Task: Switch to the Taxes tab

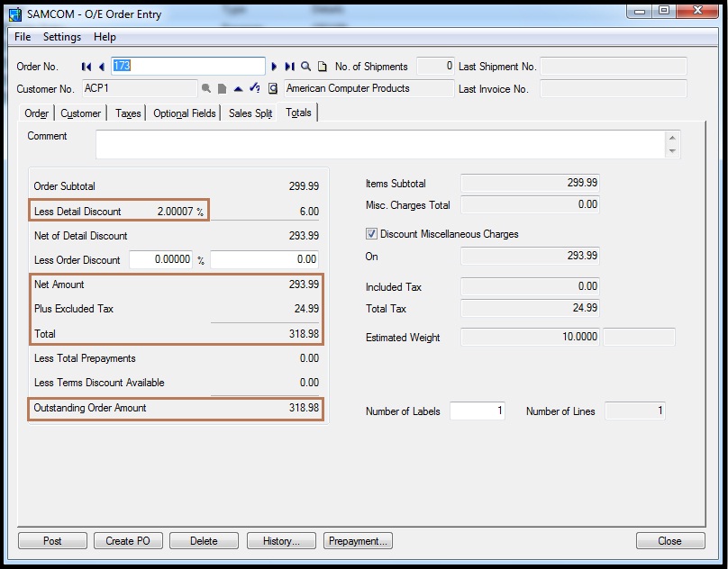Action: (128, 113)
